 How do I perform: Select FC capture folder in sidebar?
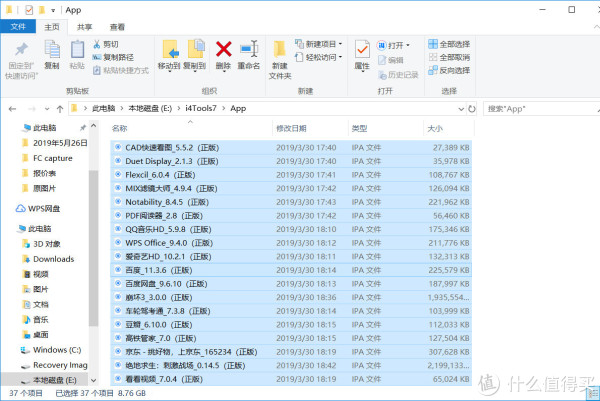pyautogui.click(x=47, y=158)
